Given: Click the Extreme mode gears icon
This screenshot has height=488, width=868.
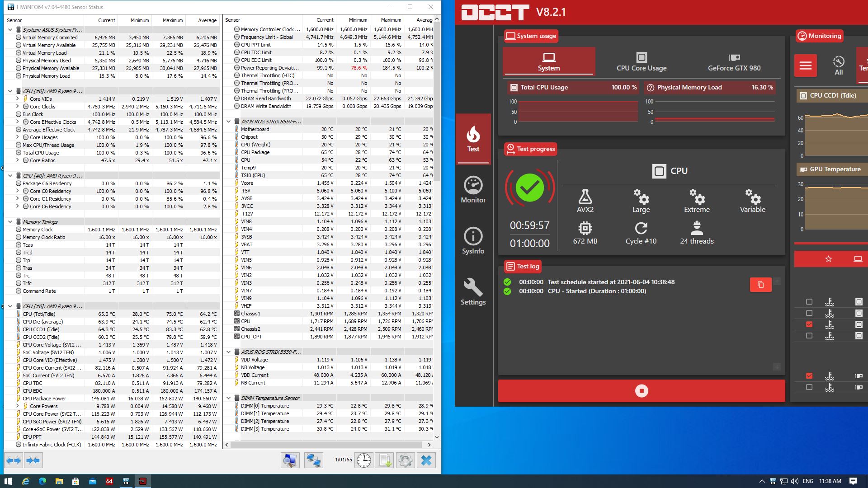Looking at the screenshot, I should pyautogui.click(x=697, y=197).
